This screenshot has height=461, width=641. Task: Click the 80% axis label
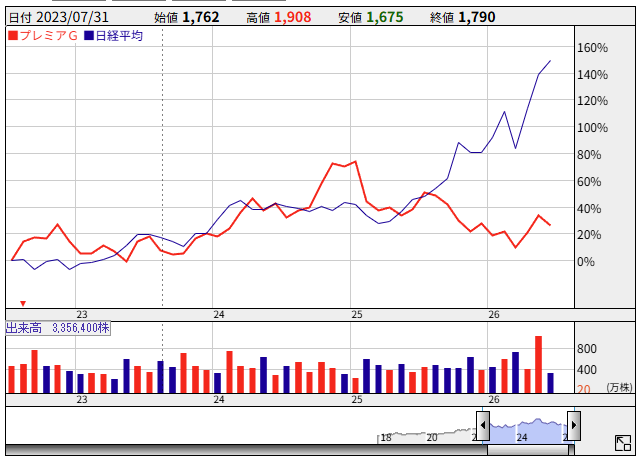coord(589,155)
